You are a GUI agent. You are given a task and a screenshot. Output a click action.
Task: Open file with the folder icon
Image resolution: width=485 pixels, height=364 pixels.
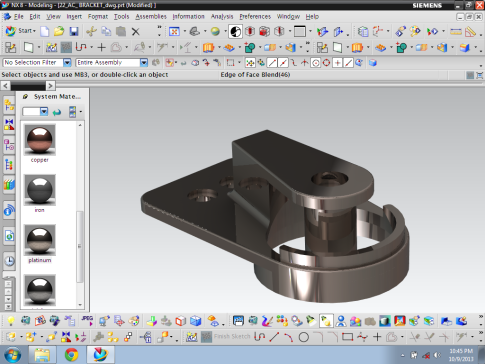59,32
